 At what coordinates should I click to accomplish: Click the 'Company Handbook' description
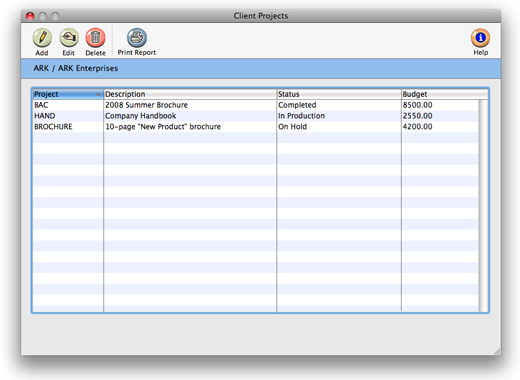[x=140, y=116]
